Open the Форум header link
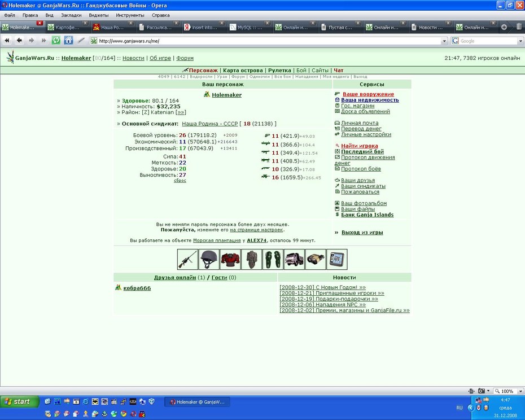525x420 pixels. click(x=185, y=58)
